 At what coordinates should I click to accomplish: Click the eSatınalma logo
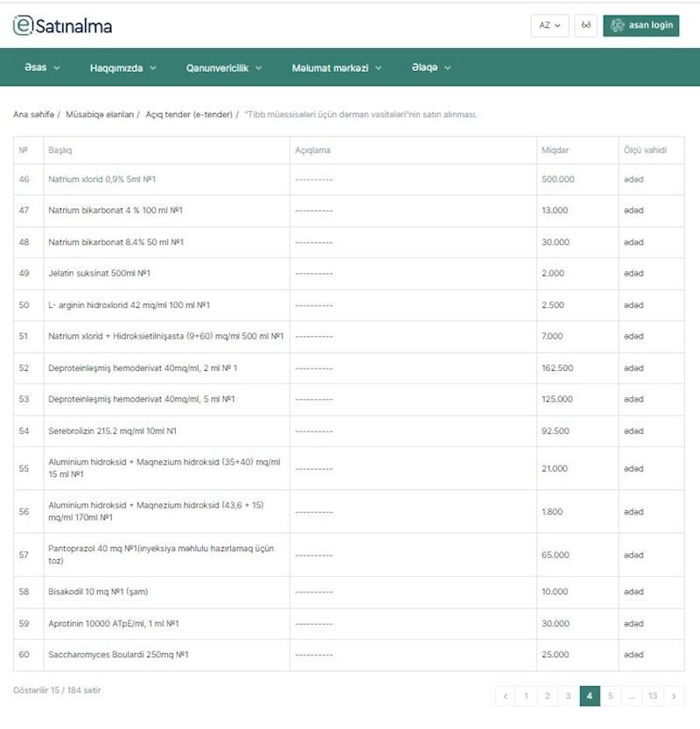pos(62,26)
